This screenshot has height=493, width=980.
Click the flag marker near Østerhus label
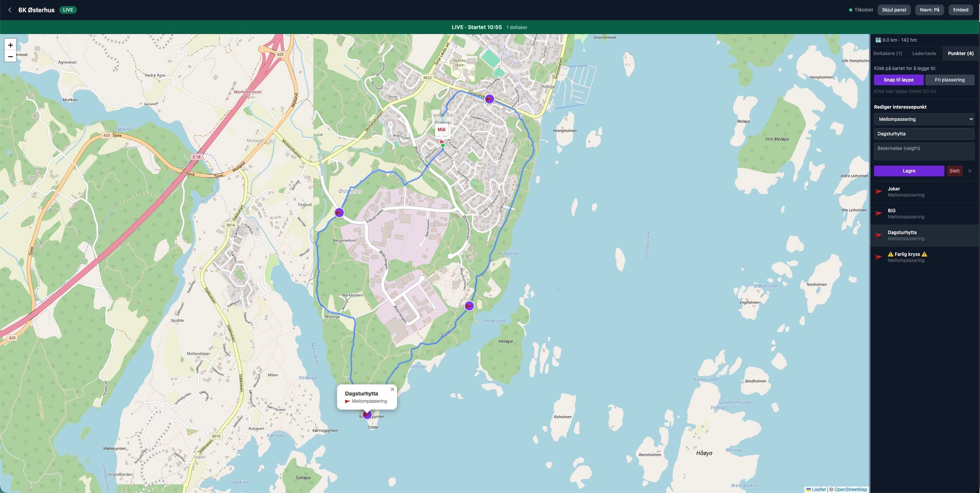[339, 213]
